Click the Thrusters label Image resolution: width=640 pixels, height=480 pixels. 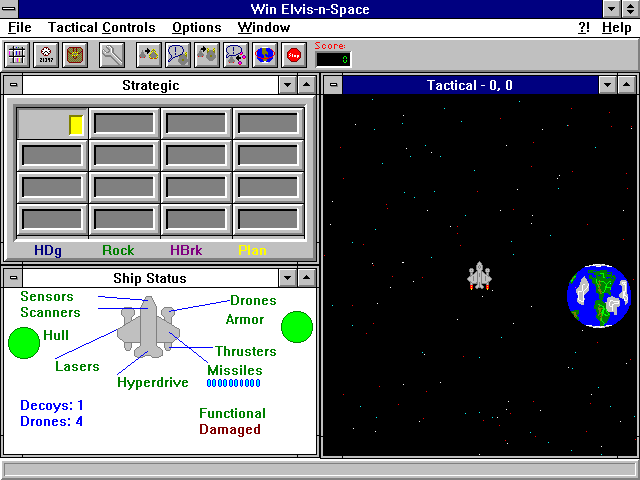pos(246,351)
